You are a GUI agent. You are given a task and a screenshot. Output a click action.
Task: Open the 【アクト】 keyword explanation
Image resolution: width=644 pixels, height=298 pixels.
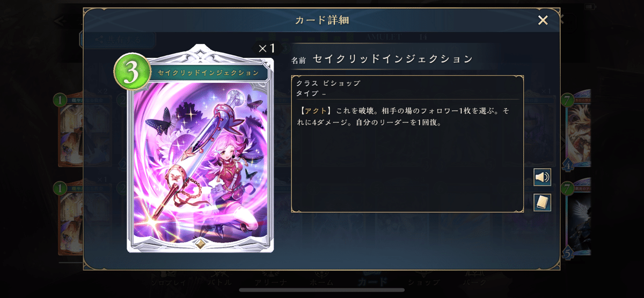pos(315,110)
